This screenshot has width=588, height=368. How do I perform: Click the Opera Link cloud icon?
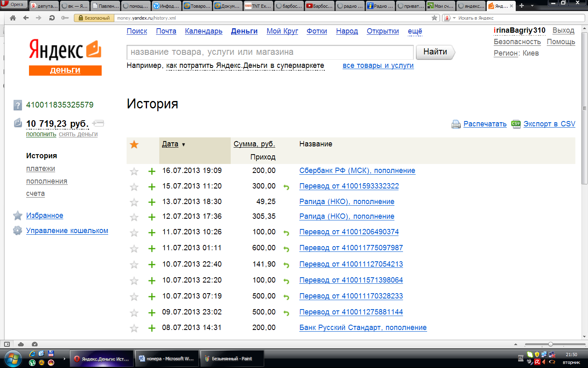[x=21, y=344]
